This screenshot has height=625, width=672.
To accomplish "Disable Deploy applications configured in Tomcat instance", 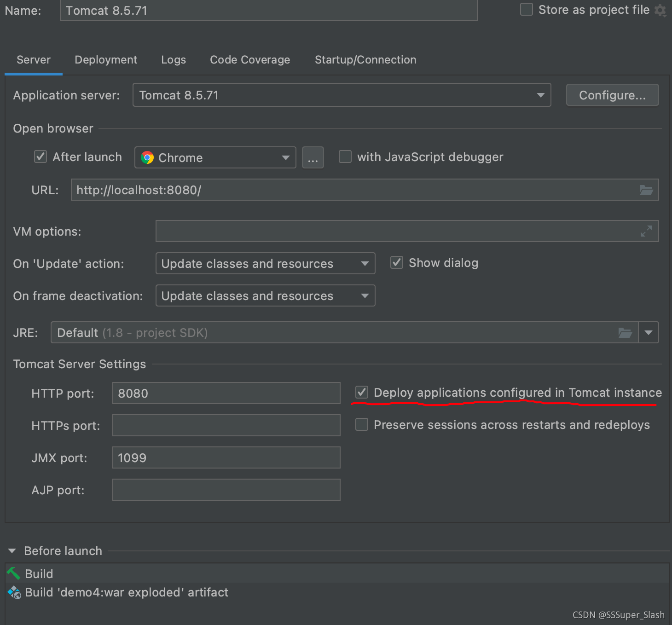I will pyautogui.click(x=362, y=392).
